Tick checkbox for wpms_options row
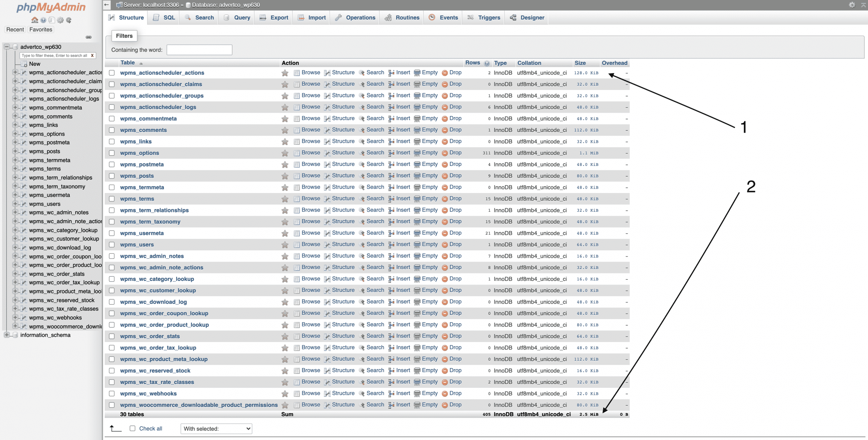Image resolution: width=868 pixels, height=440 pixels. click(112, 153)
